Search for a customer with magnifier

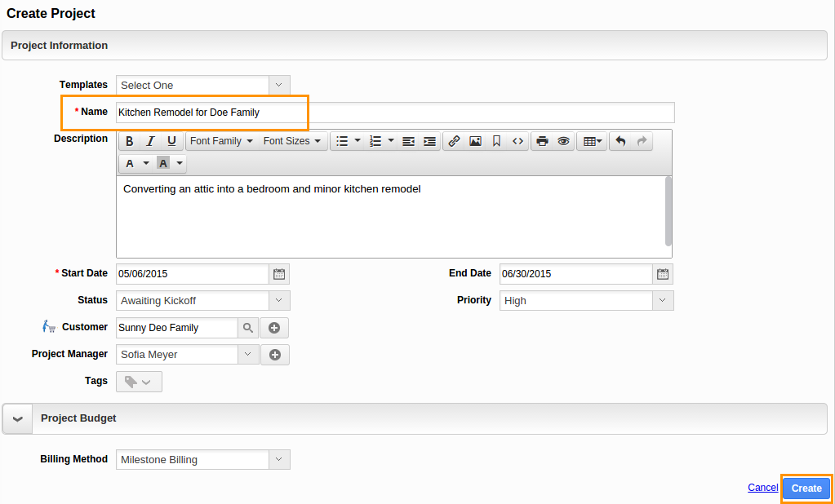click(248, 328)
